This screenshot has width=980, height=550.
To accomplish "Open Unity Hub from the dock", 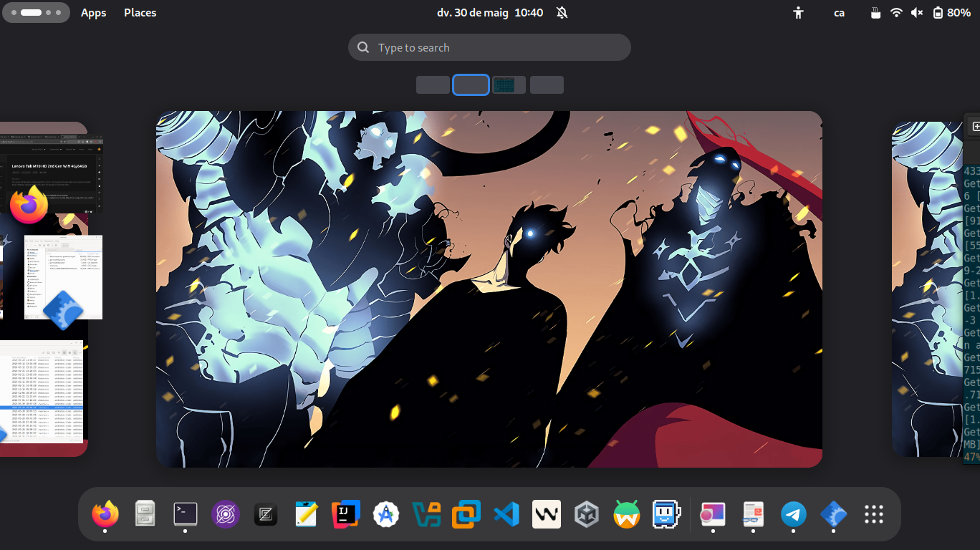I will pyautogui.click(x=587, y=514).
